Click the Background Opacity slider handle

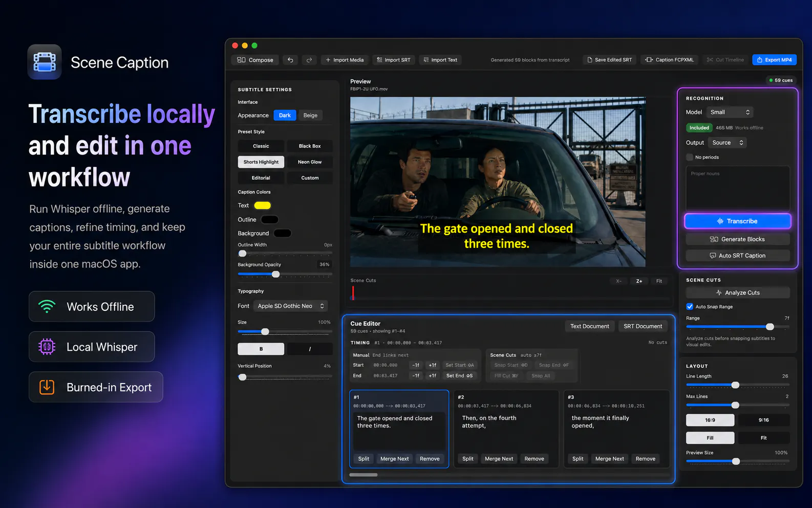point(276,274)
